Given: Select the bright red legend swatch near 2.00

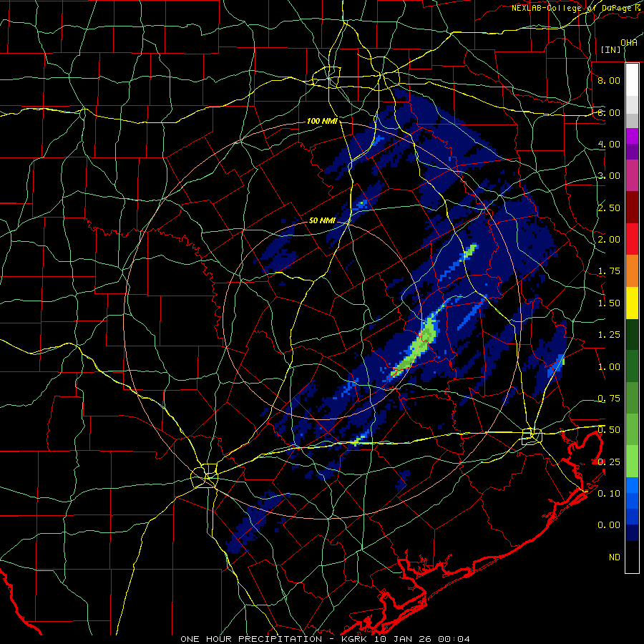Looking at the screenshot, I should click(x=632, y=240).
